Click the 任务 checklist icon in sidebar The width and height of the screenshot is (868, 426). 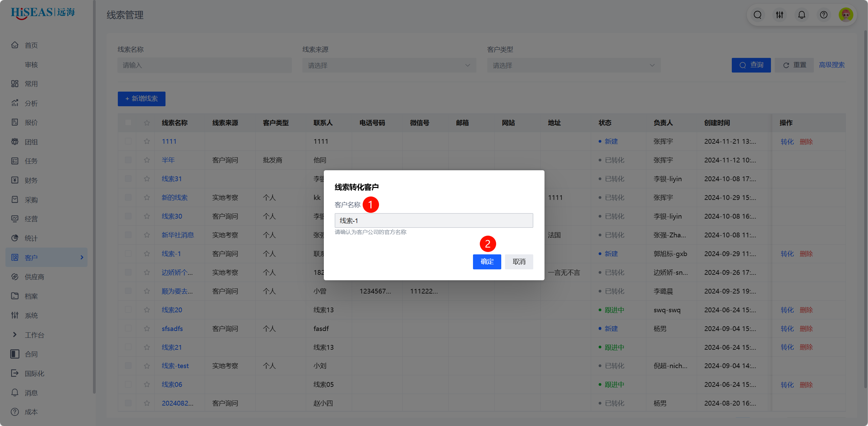coord(15,161)
